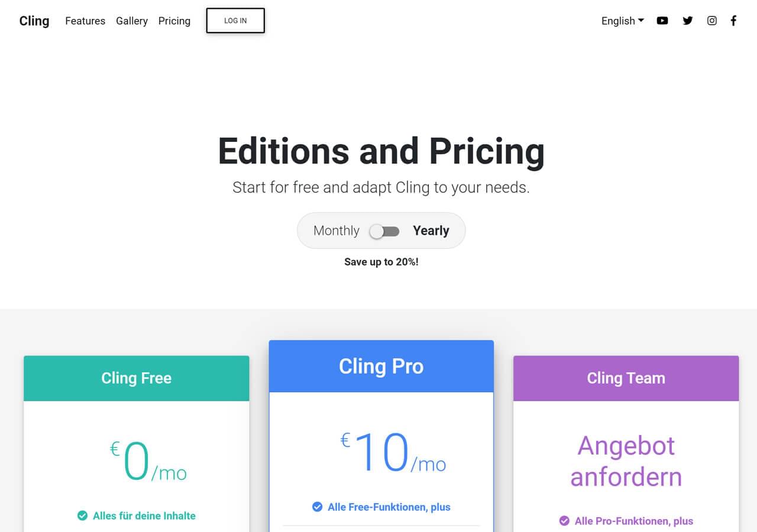Go to Cling's Facebook page

pos(733,20)
